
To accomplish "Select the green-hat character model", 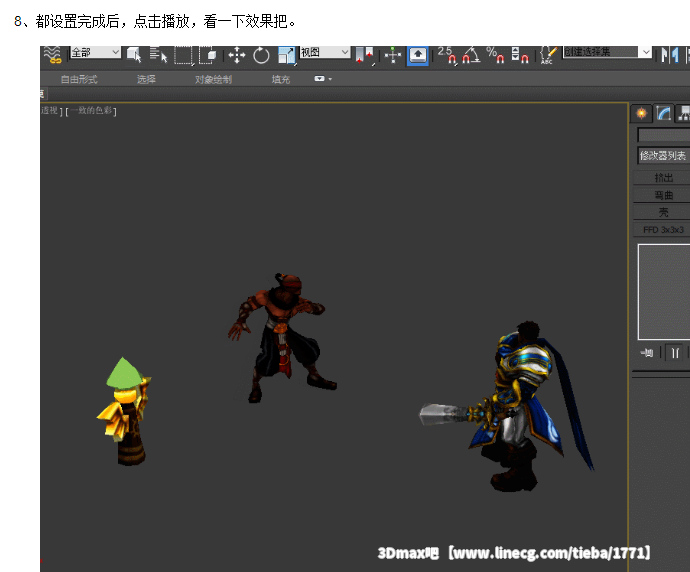I will coord(125,411).
